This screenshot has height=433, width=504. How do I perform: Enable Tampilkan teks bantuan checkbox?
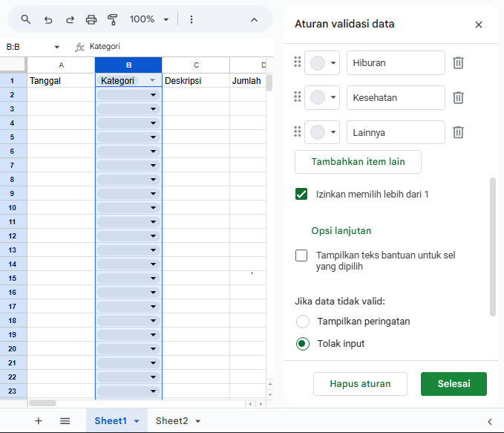pos(301,255)
